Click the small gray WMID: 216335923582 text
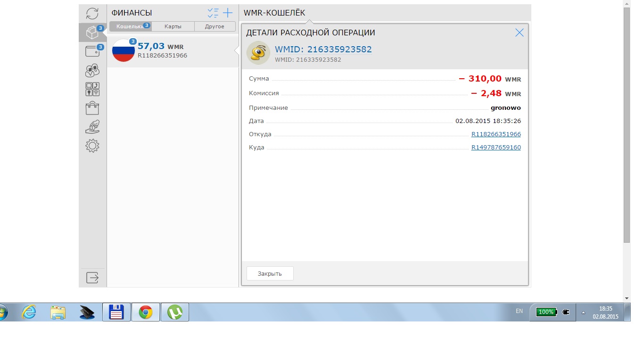This screenshot has width=644, height=362. pos(308,60)
